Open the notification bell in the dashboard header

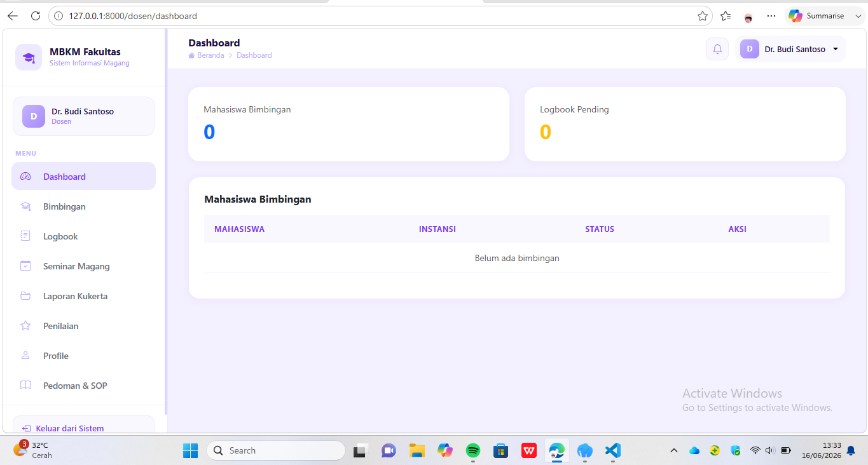coord(717,49)
